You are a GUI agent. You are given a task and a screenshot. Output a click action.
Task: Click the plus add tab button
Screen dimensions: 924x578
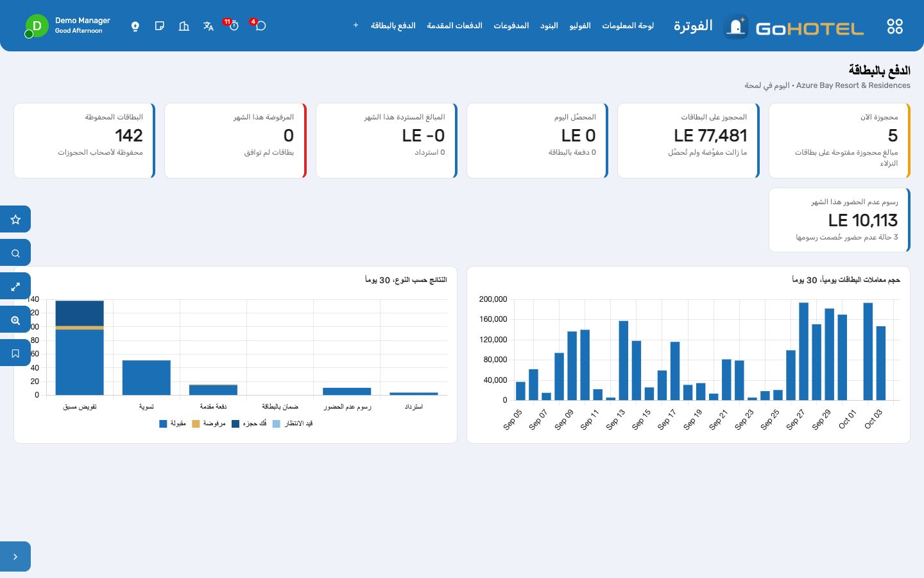point(355,26)
